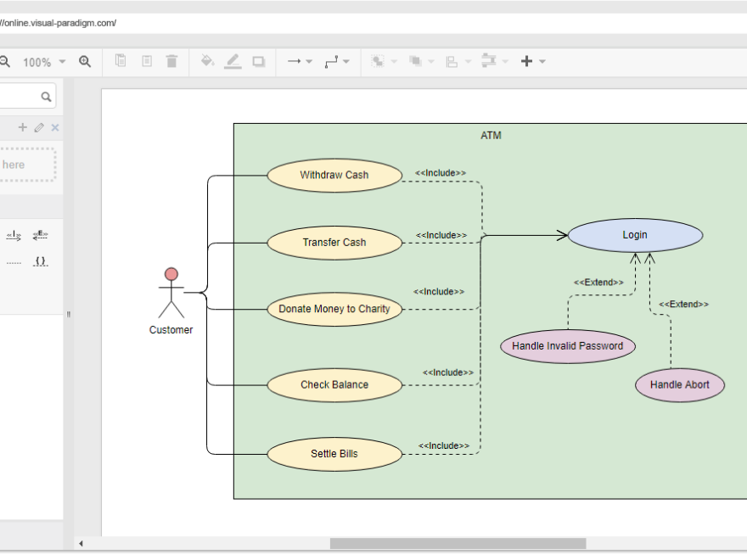Select the Include relationship shape in the palette
The image size is (747, 560).
coord(13,235)
